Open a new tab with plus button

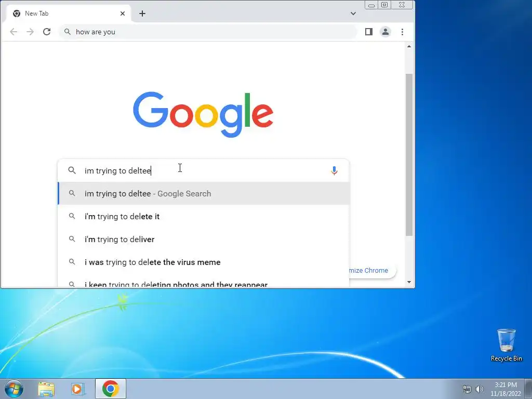(x=142, y=14)
